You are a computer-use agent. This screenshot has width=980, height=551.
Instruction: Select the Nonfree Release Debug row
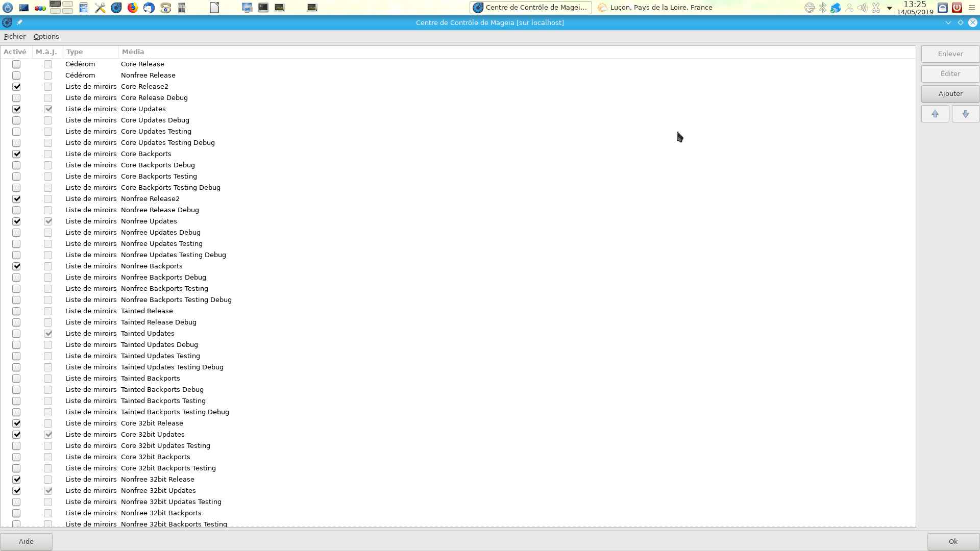(458, 210)
